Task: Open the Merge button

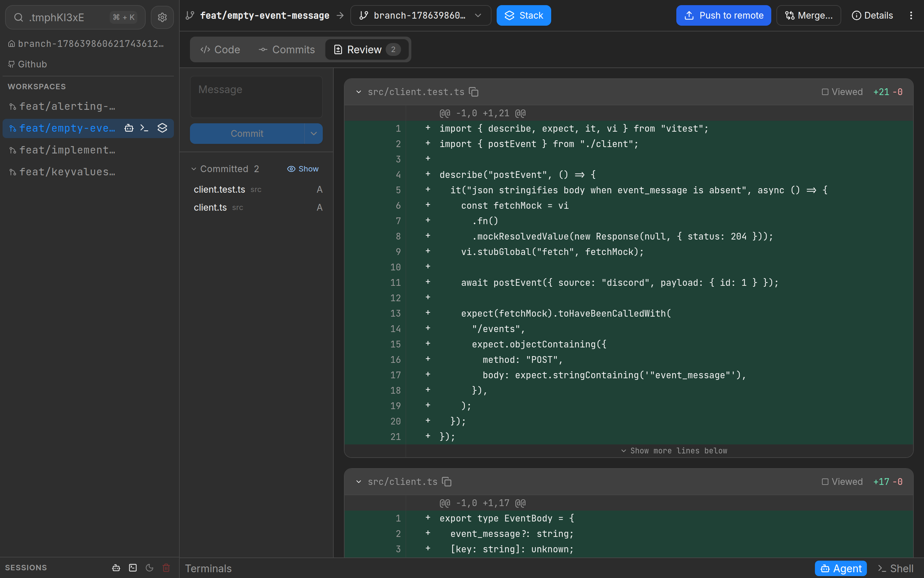Action: pos(809,15)
